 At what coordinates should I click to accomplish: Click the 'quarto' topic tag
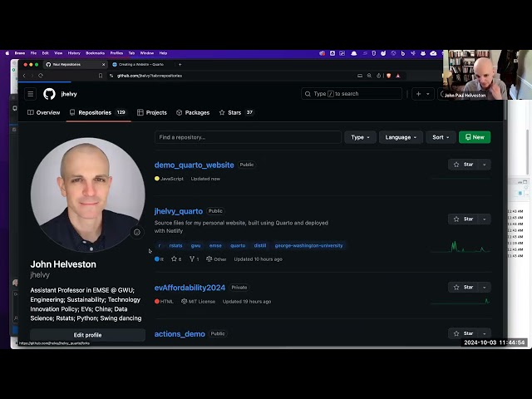click(238, 246)
